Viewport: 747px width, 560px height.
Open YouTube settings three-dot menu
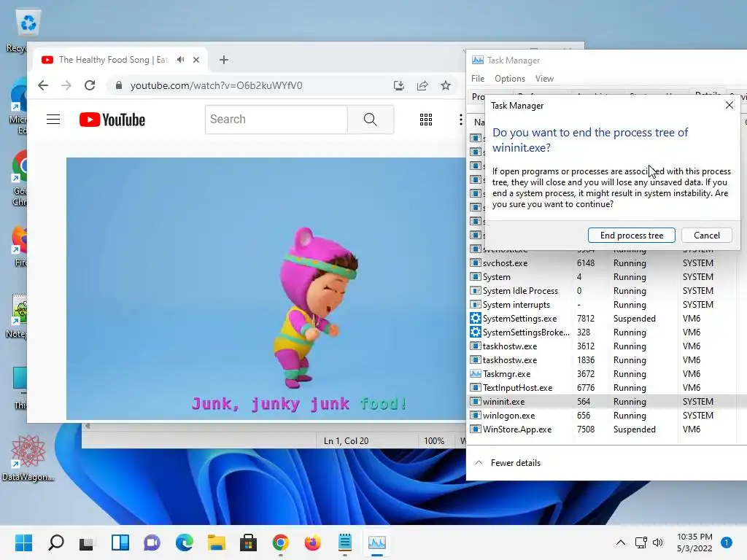461,120
